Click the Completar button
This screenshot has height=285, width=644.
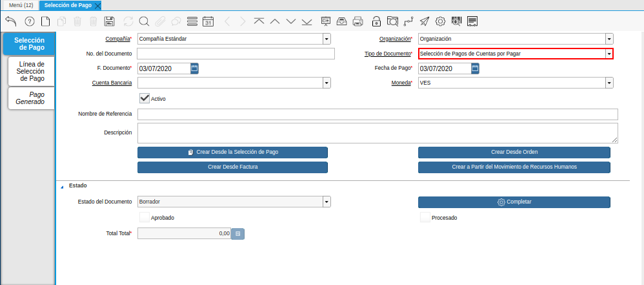(x=514, y=202)
